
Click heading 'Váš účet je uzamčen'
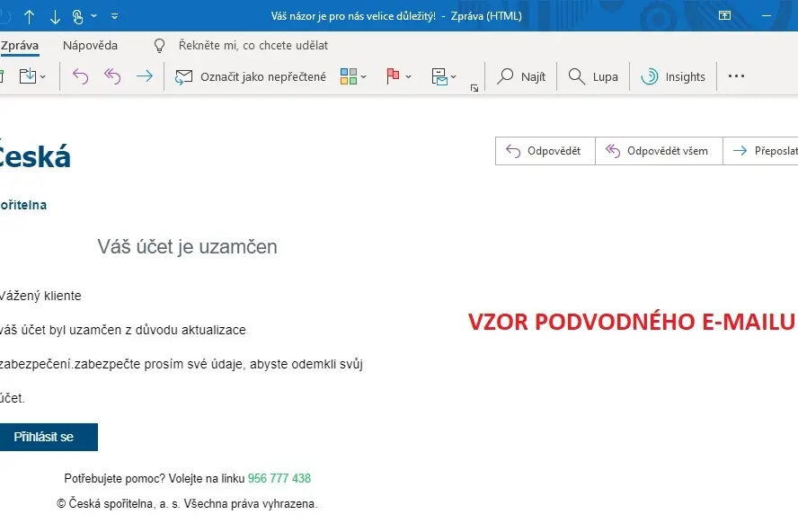187,247
